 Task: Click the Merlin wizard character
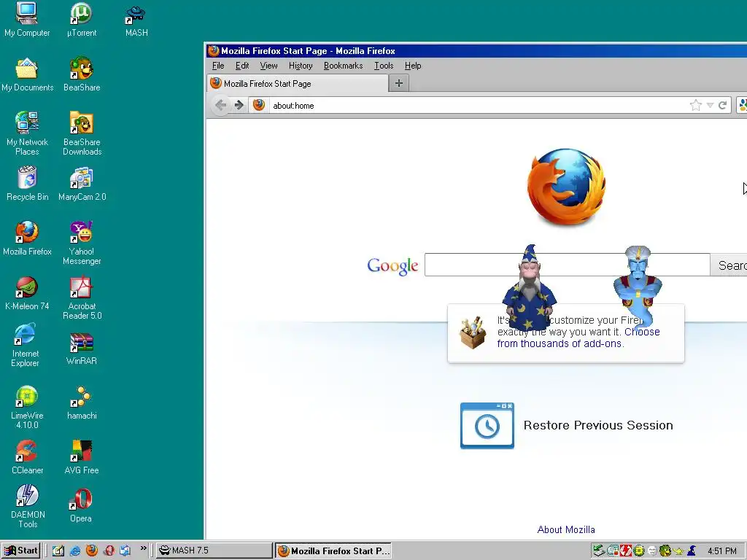coord(530,287)
